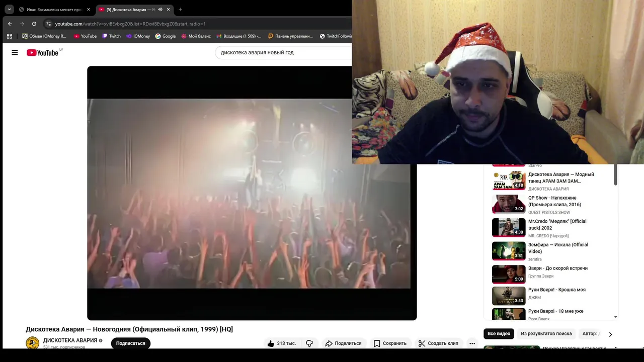Screen dimensions: 644x362
Task: Click title Звери - До скорой встречи
Action: [x=558, y=268]
